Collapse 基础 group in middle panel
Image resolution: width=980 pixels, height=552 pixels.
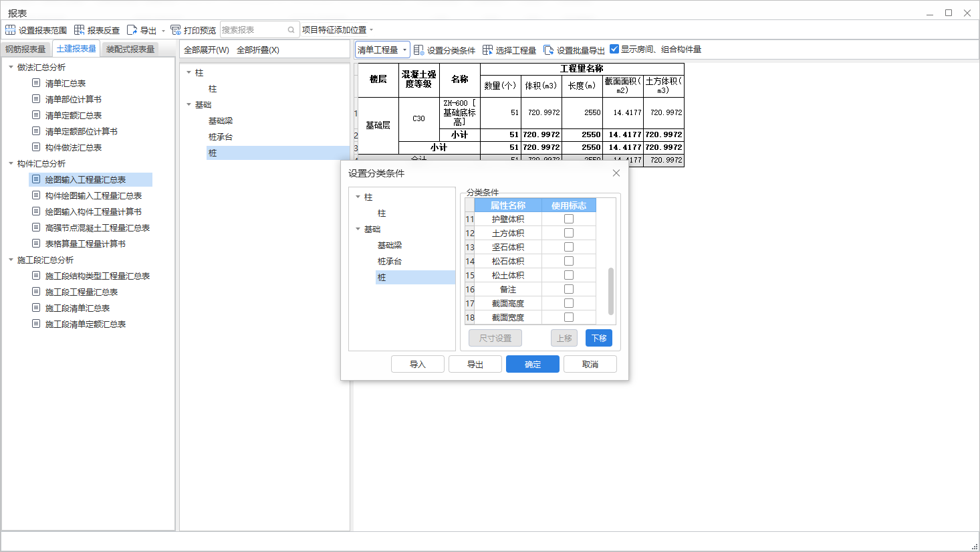(189, 104)
